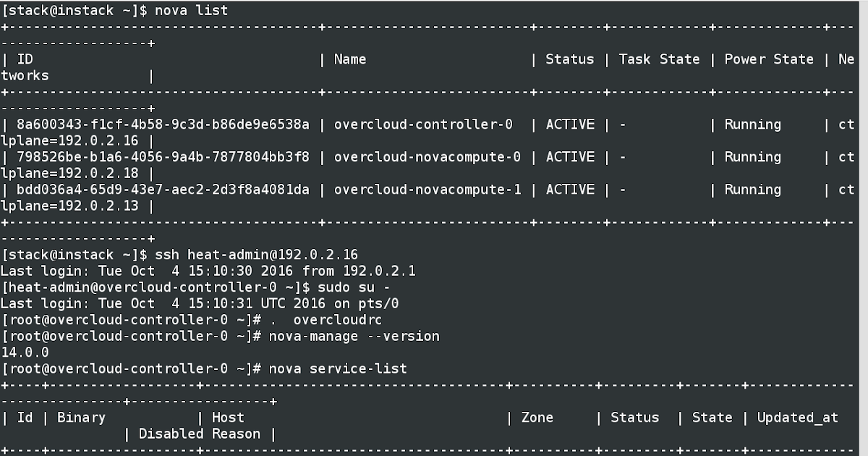Select the ID column header

[25, 59]
